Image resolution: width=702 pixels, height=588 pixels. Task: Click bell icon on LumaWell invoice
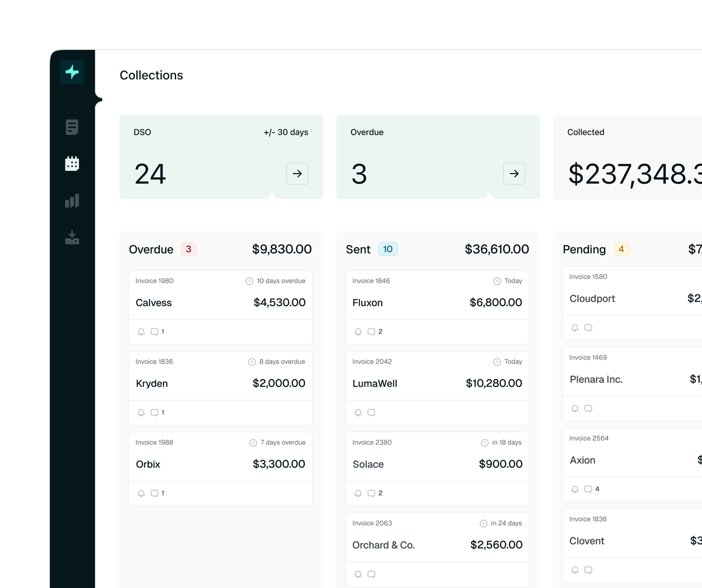pyautogui.click(x=358, y=413)
